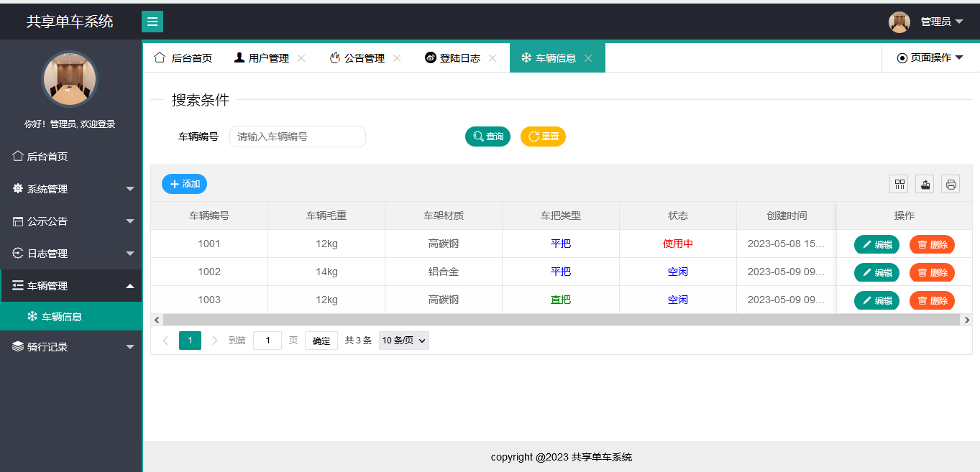Click the column filter grid icon

[x=899, y=184]
